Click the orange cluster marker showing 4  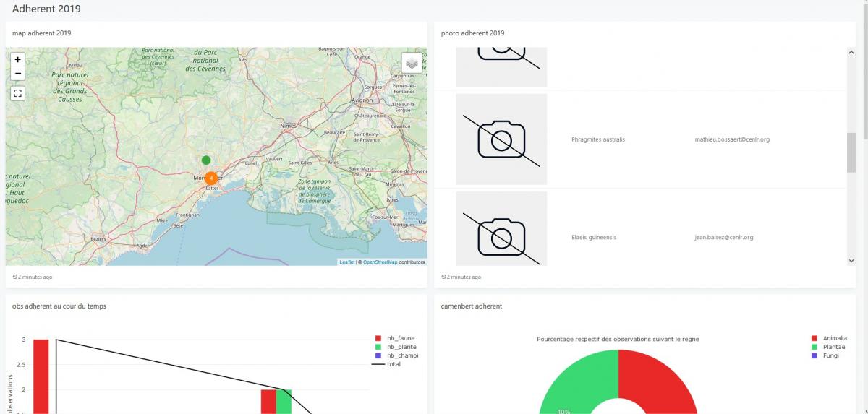click(x=211, y=177)
